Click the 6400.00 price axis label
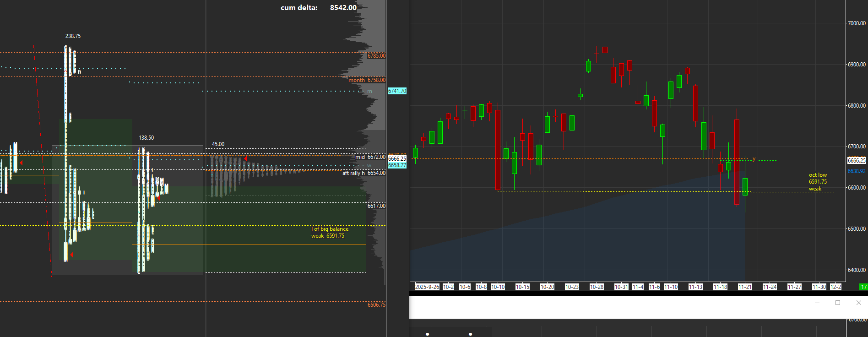Screen dimensions: 868x337 tap(857, 270)
